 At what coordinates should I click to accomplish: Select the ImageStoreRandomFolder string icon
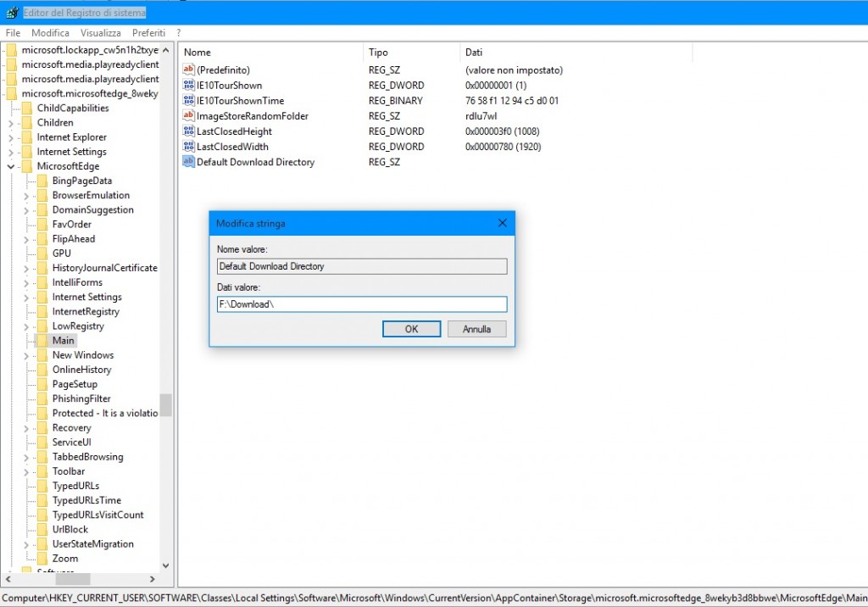(189, 116)
